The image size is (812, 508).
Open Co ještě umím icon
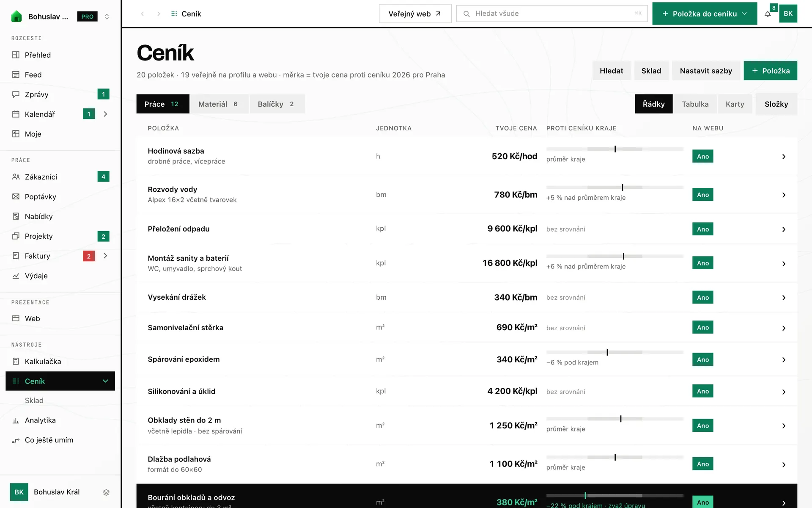point(16,440)
